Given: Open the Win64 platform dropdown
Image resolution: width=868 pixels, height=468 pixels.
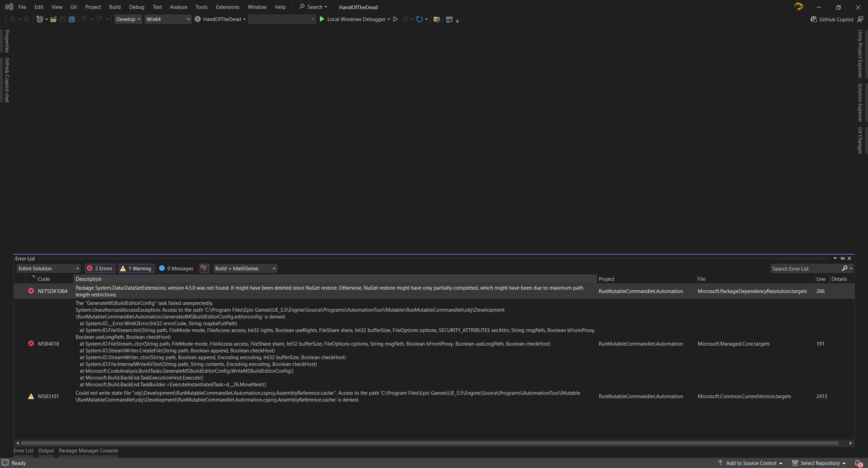Looking at the screenshot, I should pos(168,19).
